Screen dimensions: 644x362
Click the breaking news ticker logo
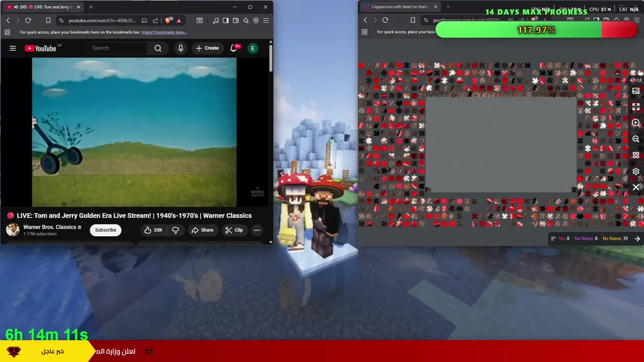(x=14, y=351)
